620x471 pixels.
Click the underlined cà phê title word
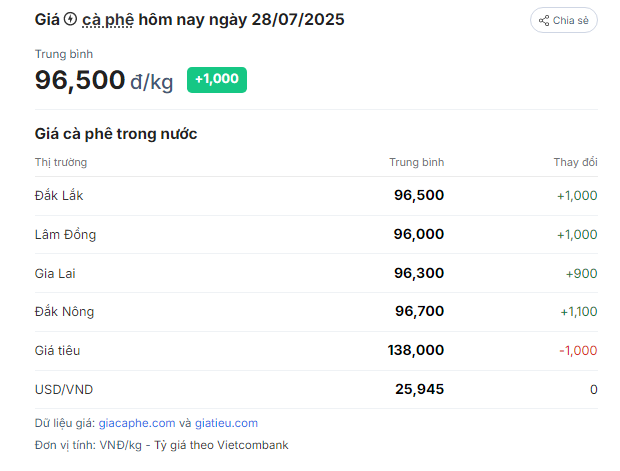[x=108, y=20]
